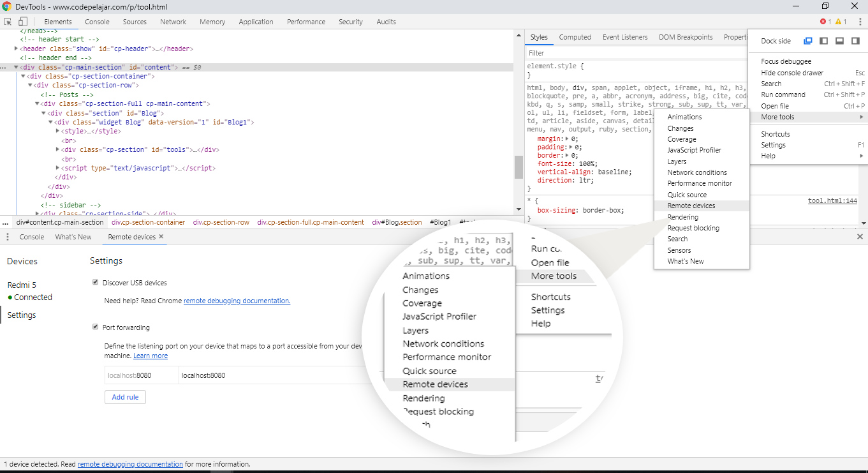Open remote debugging documentation link under Discover USB

coord(237,301)
